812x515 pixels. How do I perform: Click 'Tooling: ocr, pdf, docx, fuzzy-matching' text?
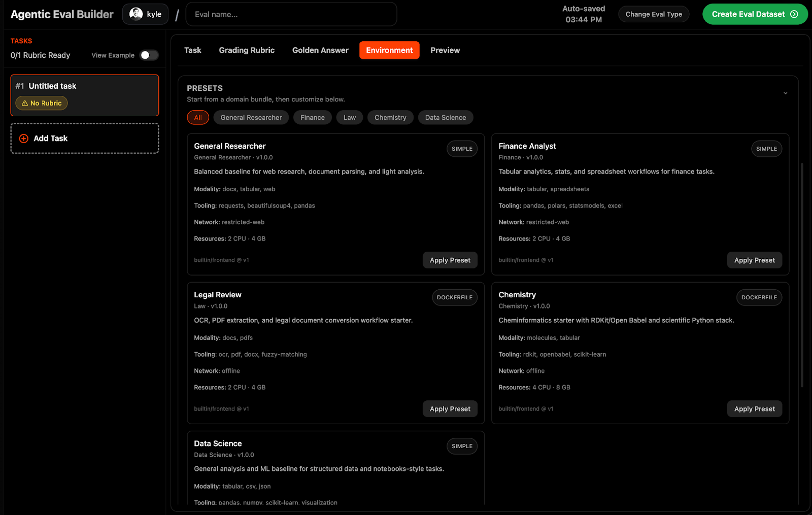pos(250,355)
